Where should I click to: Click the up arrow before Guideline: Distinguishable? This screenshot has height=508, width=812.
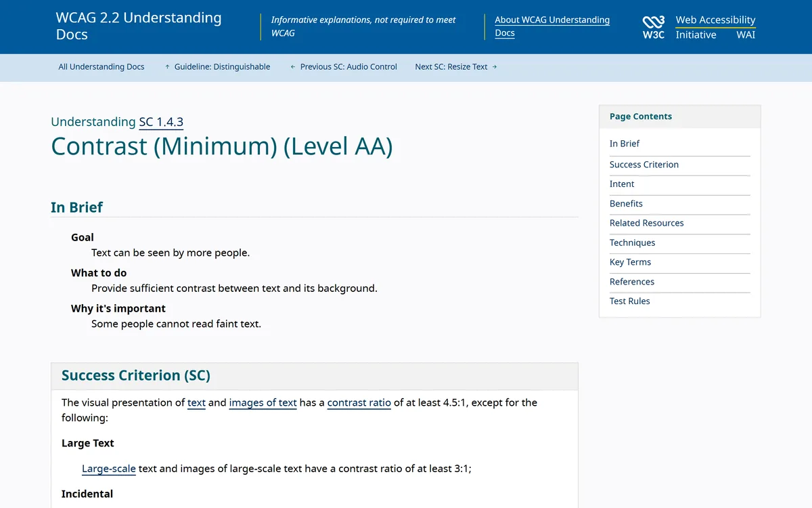click(167, 66)
